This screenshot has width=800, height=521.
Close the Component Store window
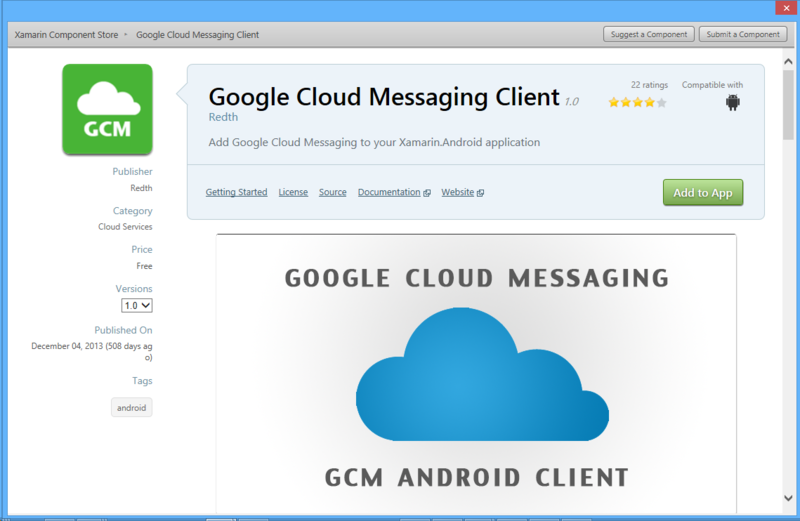(x=786, y=8)
